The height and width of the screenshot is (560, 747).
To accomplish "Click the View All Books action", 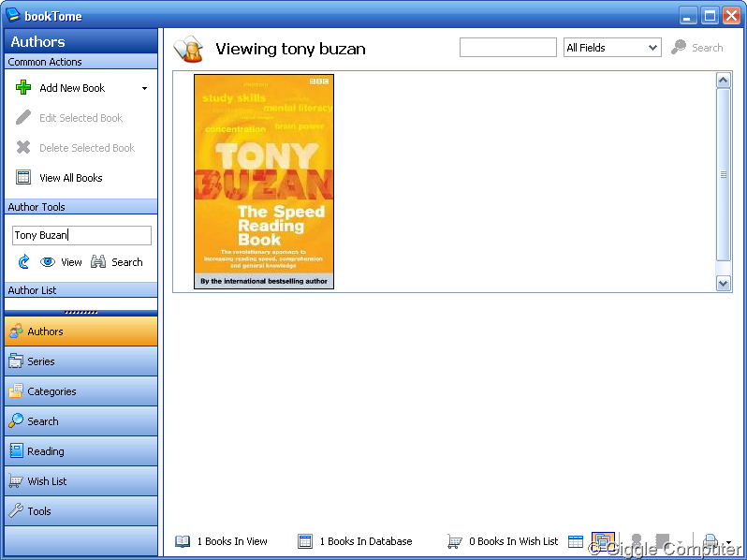I will pyautogui.click(x=71, y=178).
